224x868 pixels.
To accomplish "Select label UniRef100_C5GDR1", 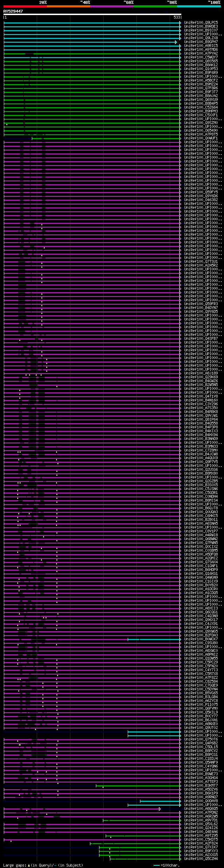I will [201, 492].
